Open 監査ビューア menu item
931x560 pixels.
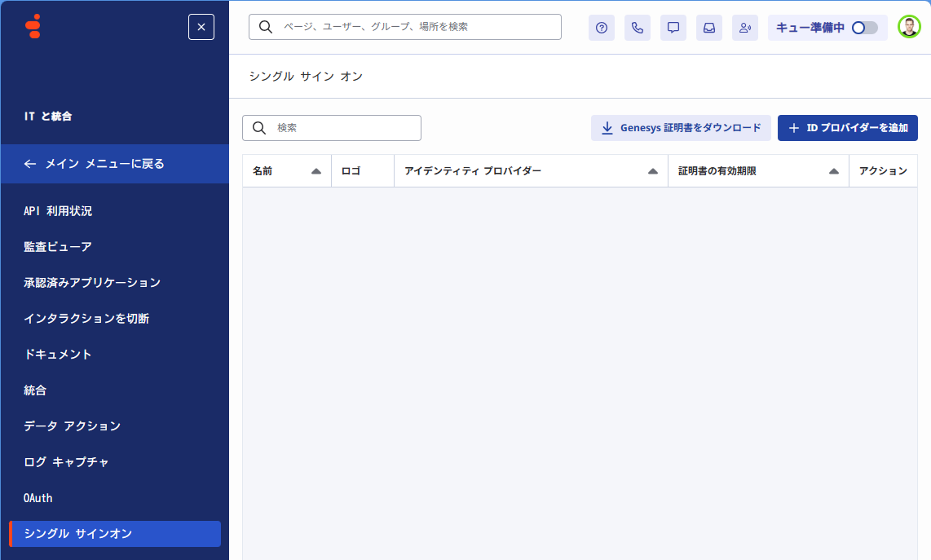click(58, 247)
